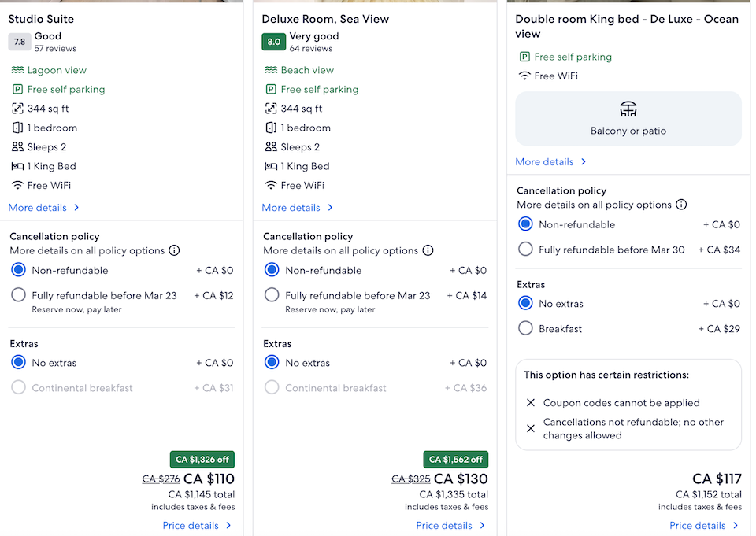Expand More details under Deluxe Room, Sea View
This screenshot has width=756, height=536.
tap(298, 208)
